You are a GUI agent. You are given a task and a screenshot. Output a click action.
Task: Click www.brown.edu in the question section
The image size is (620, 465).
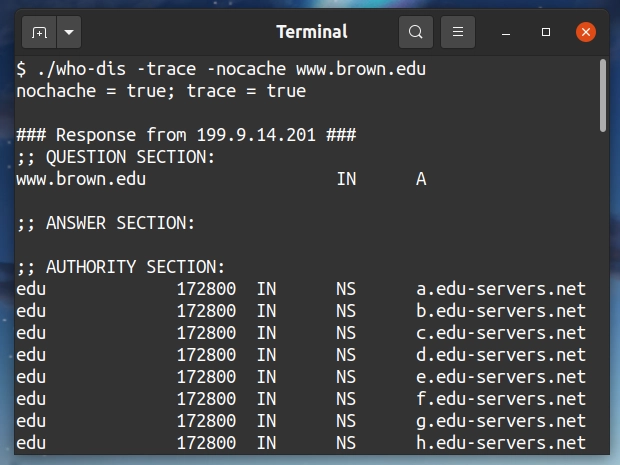coord(81,179)
